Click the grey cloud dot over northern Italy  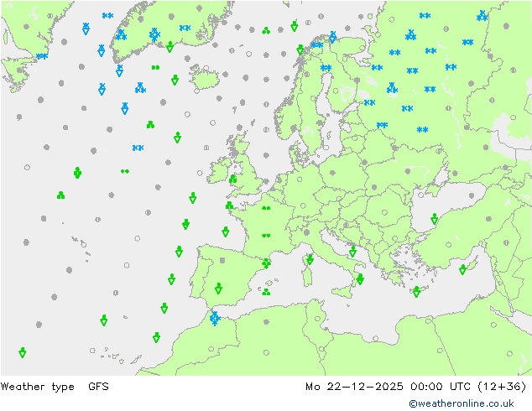tap(307, 232)
